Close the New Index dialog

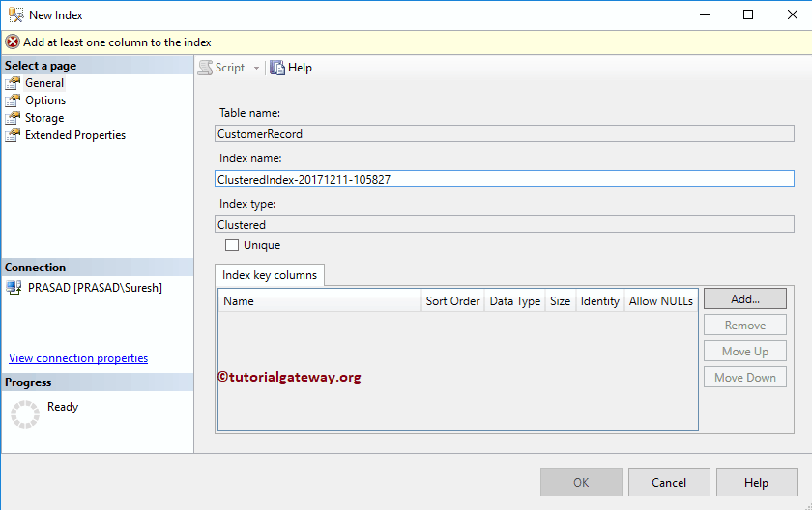point(793,14)
